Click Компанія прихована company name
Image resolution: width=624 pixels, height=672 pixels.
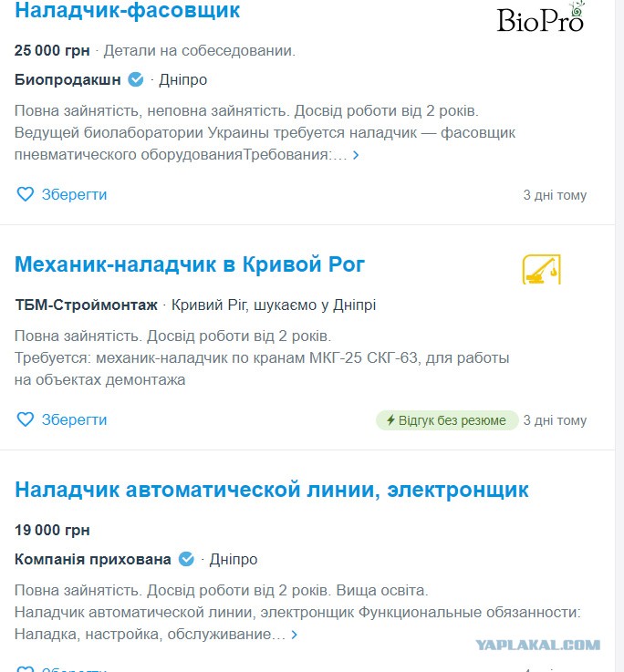[93, 559]
